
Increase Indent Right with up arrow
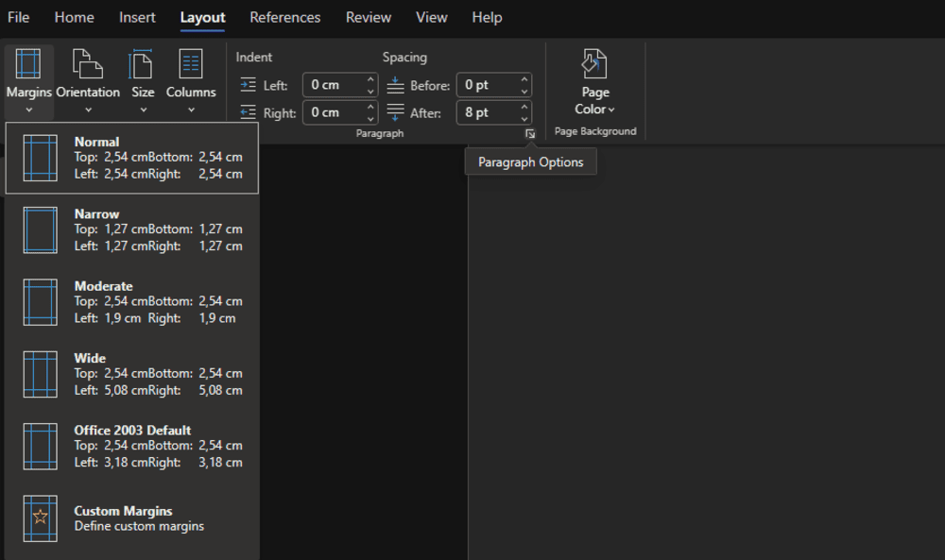pos(370,107)
